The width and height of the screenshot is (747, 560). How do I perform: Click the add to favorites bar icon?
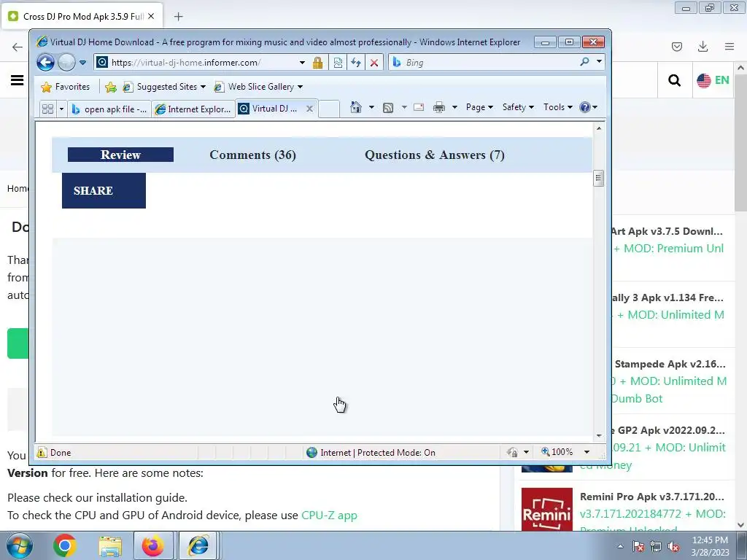(111, 87)
